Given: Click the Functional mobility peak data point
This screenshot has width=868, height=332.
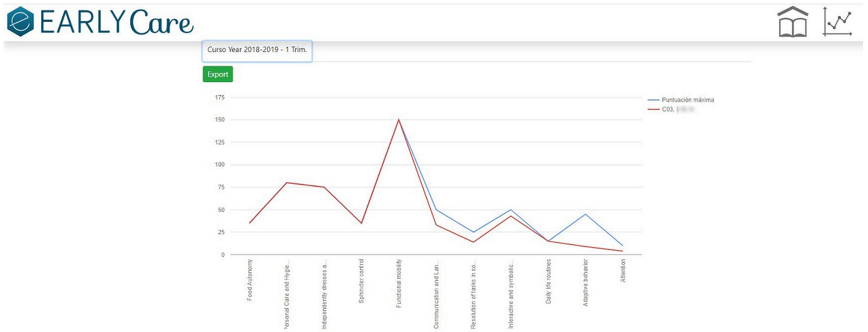Looking at the screenshot, I should pos(399,120).
